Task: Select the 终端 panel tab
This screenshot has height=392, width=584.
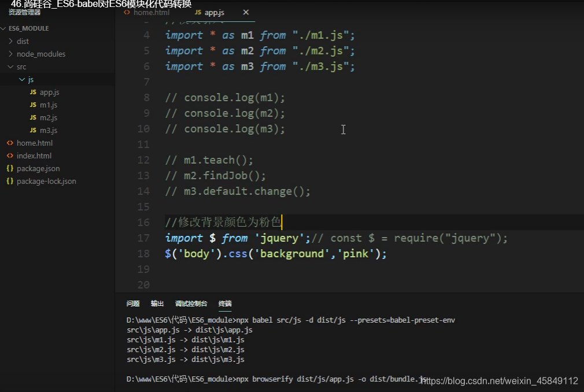Action: pyautogui.click(x=225, y=304)
